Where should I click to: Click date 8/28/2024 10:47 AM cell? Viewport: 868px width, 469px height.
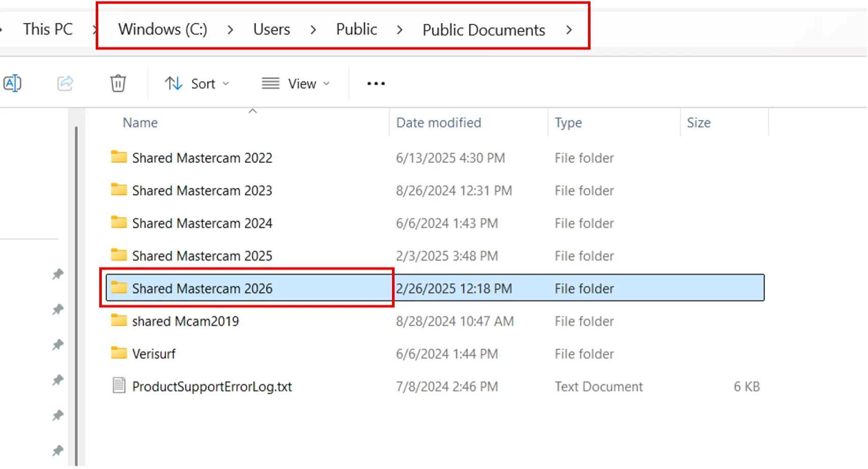tap(455, 321)
